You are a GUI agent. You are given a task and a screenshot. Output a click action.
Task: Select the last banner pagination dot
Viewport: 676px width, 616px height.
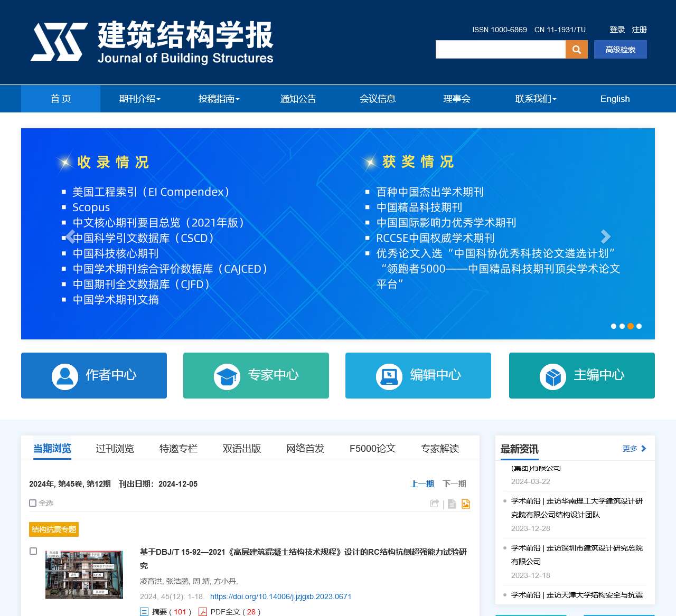click(639, 326)
